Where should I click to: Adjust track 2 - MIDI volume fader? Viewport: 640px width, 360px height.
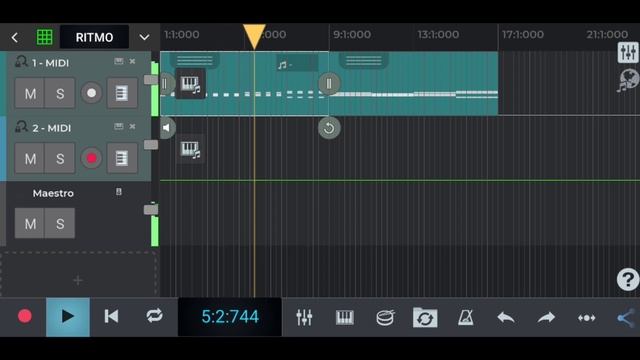pyautogui.click(x=151, y=144)
